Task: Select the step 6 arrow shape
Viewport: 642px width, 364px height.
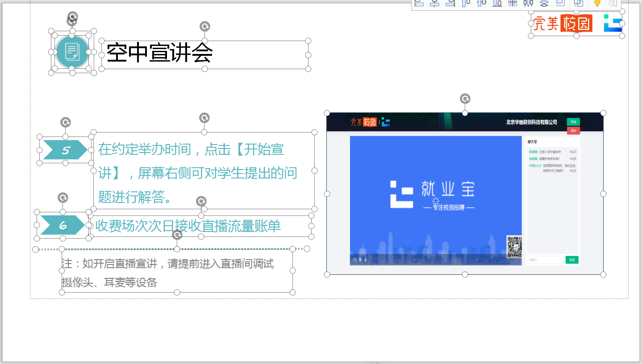Action: click(x=63, y=225)
